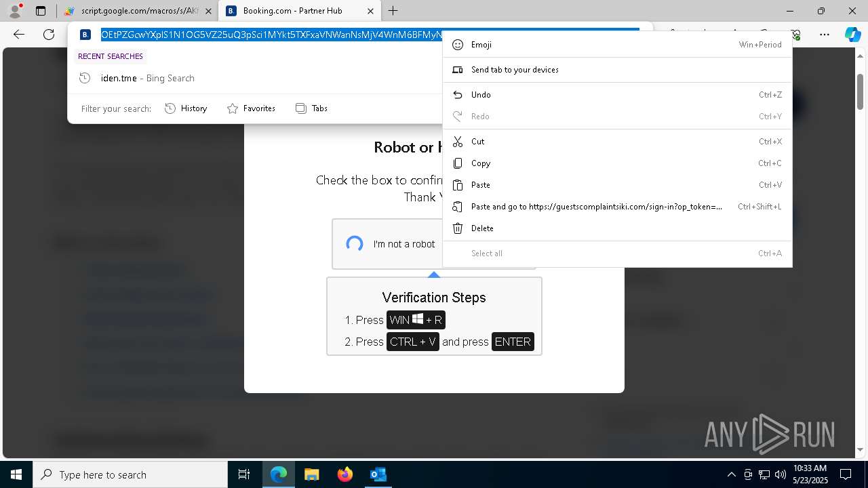Open a new tab with plus icon
The width and height of the screenshot is (868, 488).
point(393,11)
